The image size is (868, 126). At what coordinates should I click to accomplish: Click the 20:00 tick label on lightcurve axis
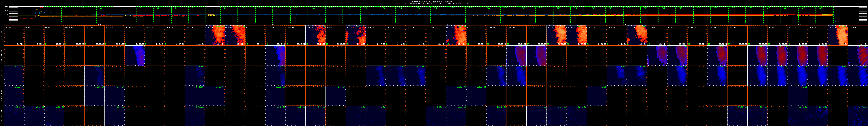coord(99,24)
